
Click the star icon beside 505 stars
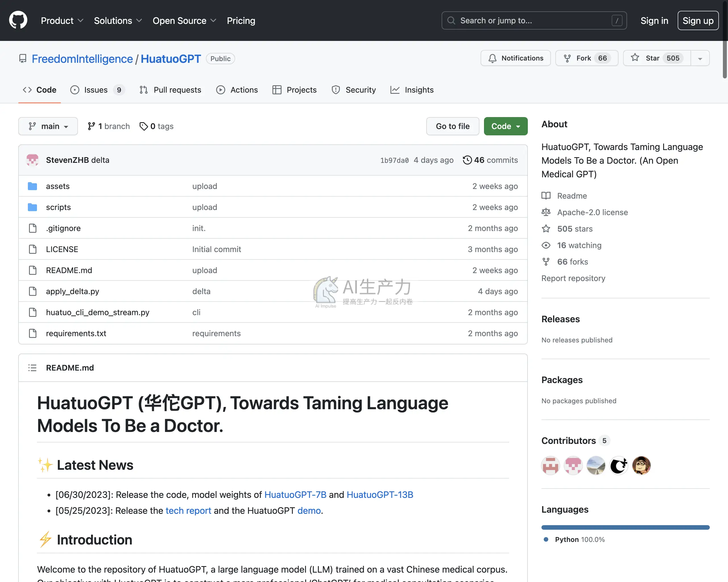[546, 229]
